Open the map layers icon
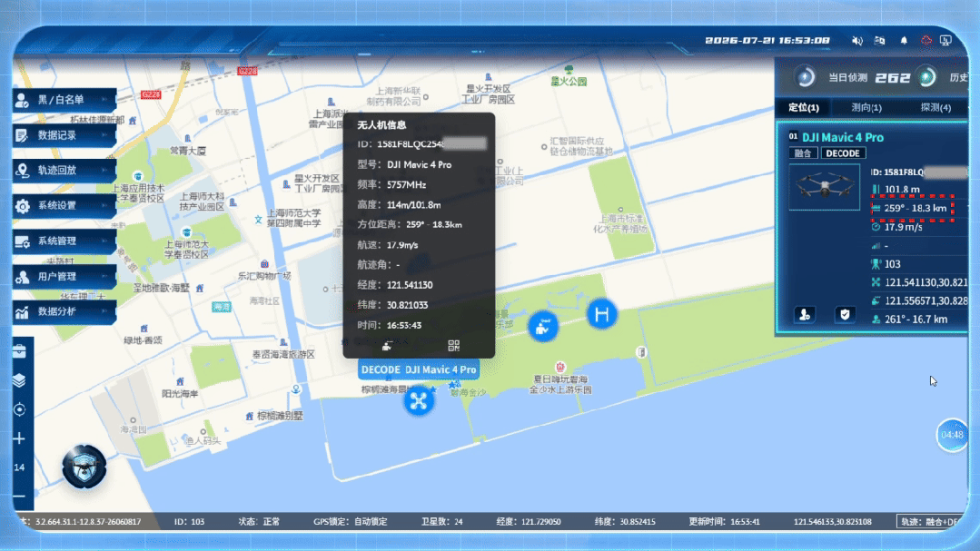This screenshot has width=980, height=551. (x=19, y=380)
